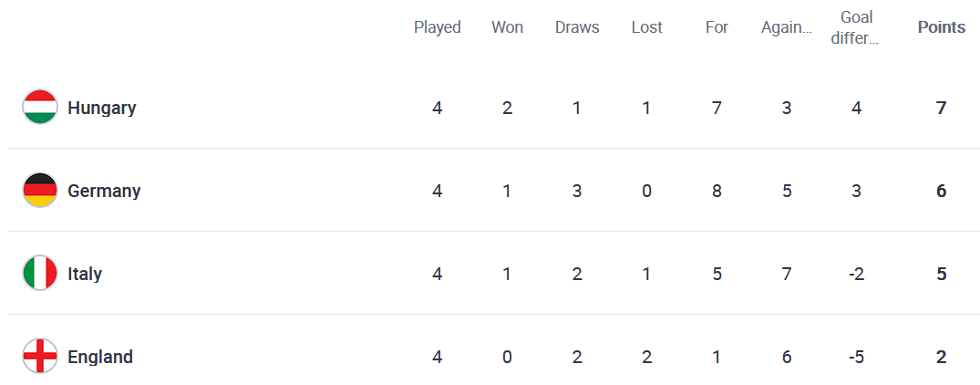Open the Germany team link

coord(104,191)
